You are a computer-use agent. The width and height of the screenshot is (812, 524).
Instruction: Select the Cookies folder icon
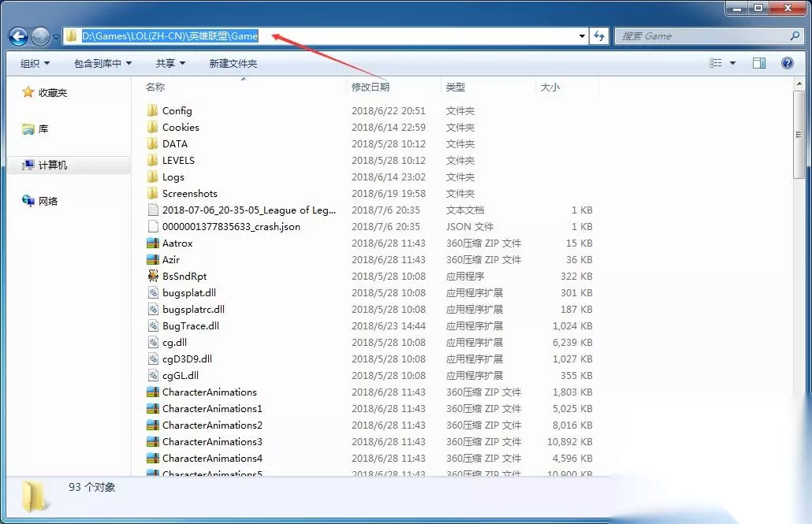point(153,127)
